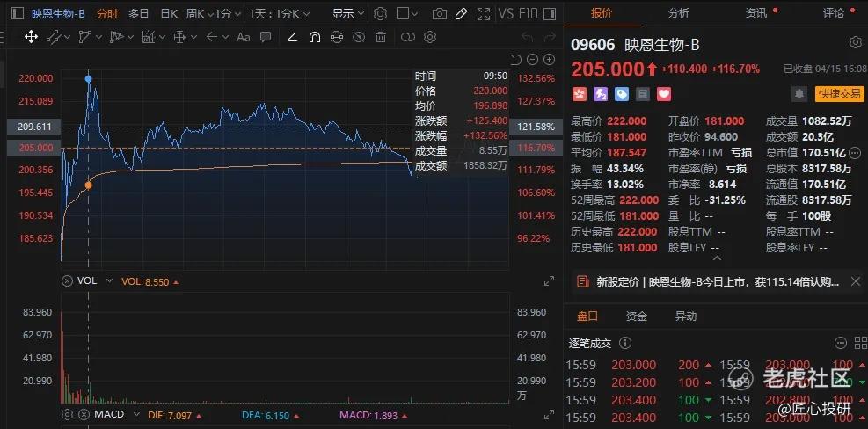Expand the 显示 display dropdown
868x429 pixels.
click(347, 14)
